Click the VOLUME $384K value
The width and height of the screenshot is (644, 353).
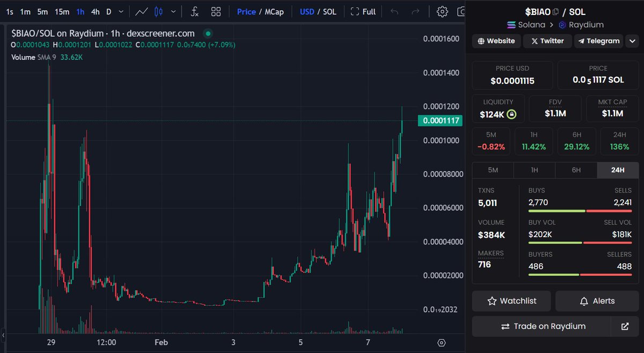tap(492, 235)
